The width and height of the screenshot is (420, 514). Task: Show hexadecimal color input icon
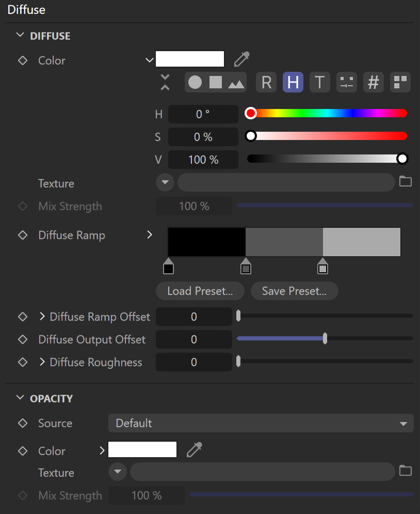click(x=374, y=82)
